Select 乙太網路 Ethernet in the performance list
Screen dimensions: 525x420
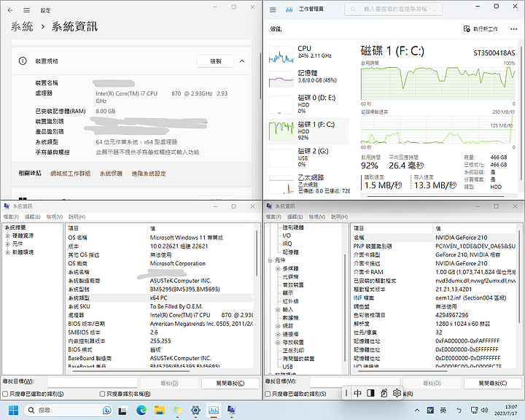click(306, 184)
